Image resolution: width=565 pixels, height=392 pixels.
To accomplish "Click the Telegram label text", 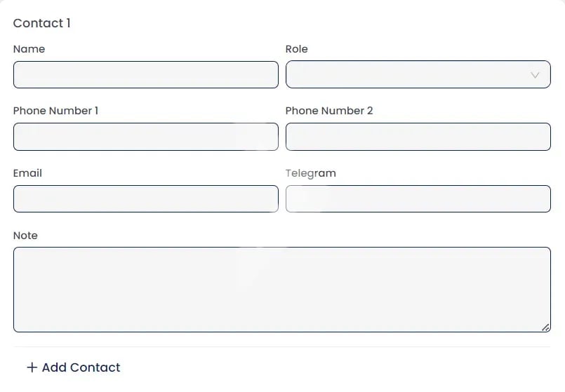I will point(310,173).
